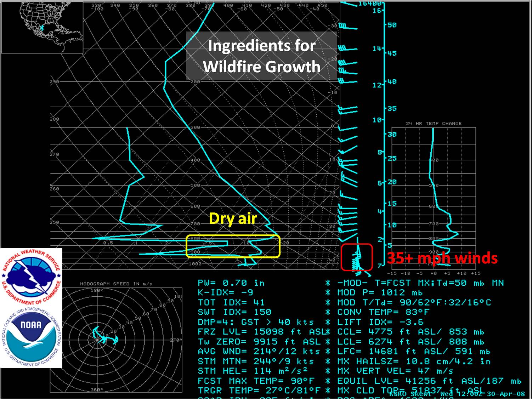This screenshot has width=532, height=399.
Task: Select the 'EQUIL LVL= 41256 ft ASL/187 mb' line
Action: (x=429, y=381)
